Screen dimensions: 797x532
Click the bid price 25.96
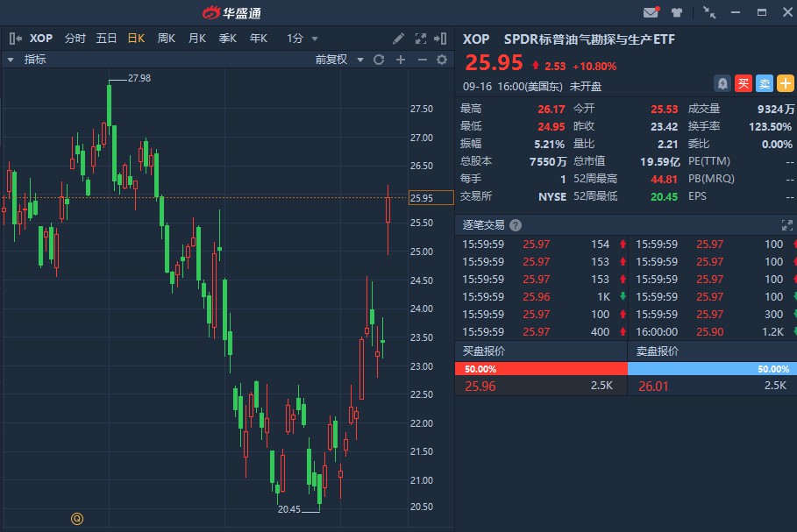[x=480, y=387]
